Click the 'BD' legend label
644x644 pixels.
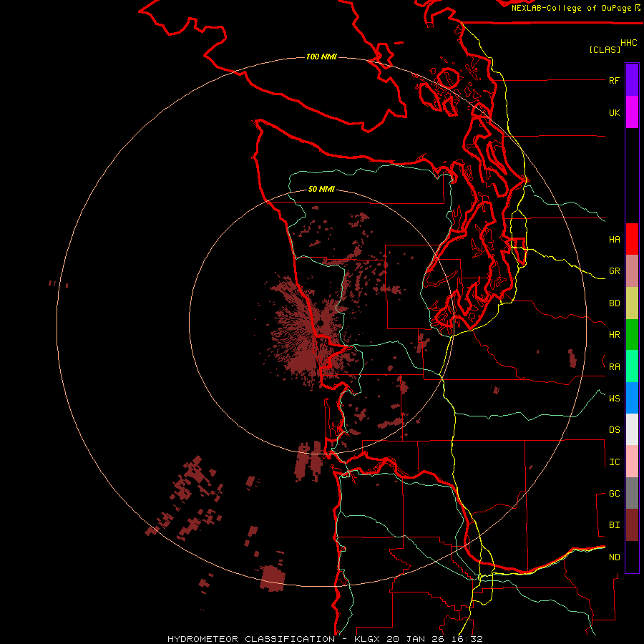[x=614, y=303]
